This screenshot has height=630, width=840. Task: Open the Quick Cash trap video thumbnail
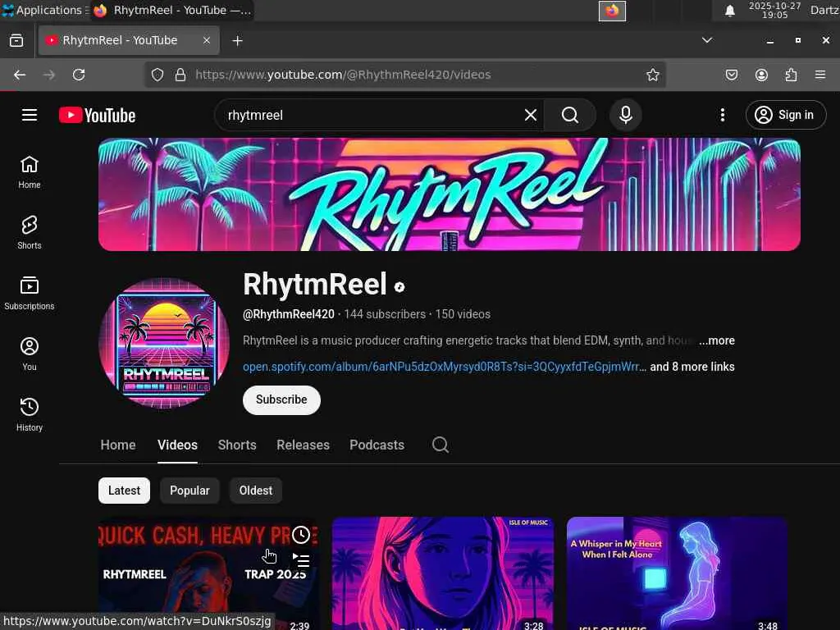coord(208,573)
